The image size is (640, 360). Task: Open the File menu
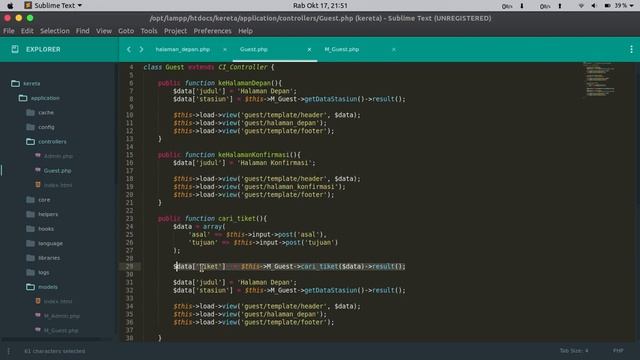9,31
